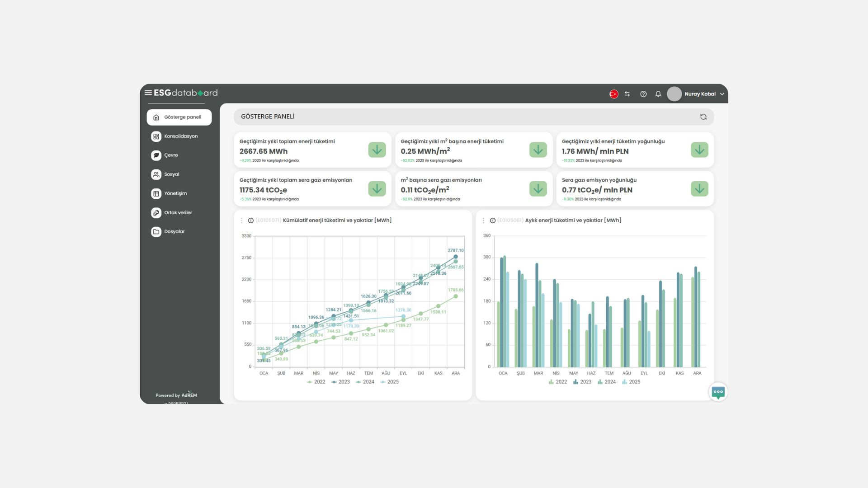
Task: Click the down arrow on total energy consumption card
Action: pos(377,150)
